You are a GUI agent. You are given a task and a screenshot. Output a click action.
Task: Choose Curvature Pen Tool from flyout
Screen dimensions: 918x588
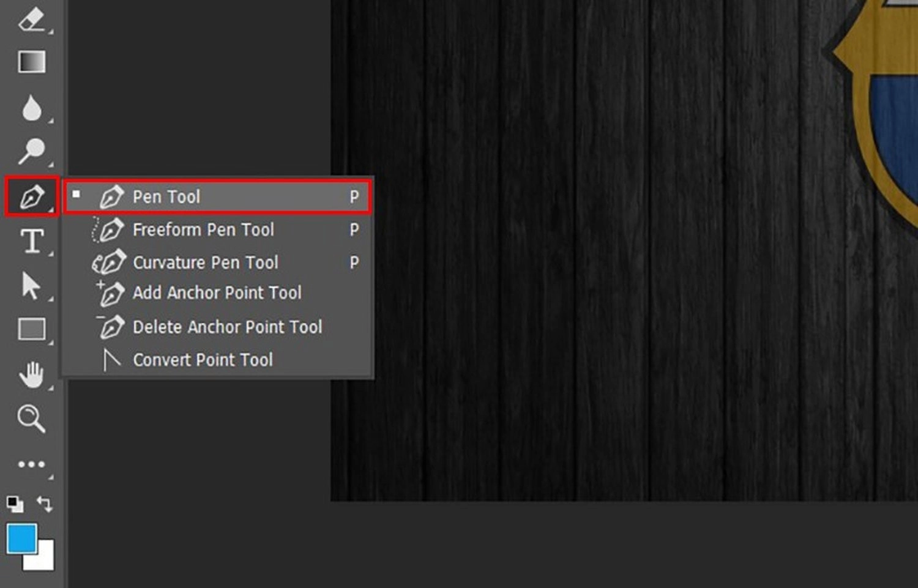pyautogui.click(x=217, y=262)
